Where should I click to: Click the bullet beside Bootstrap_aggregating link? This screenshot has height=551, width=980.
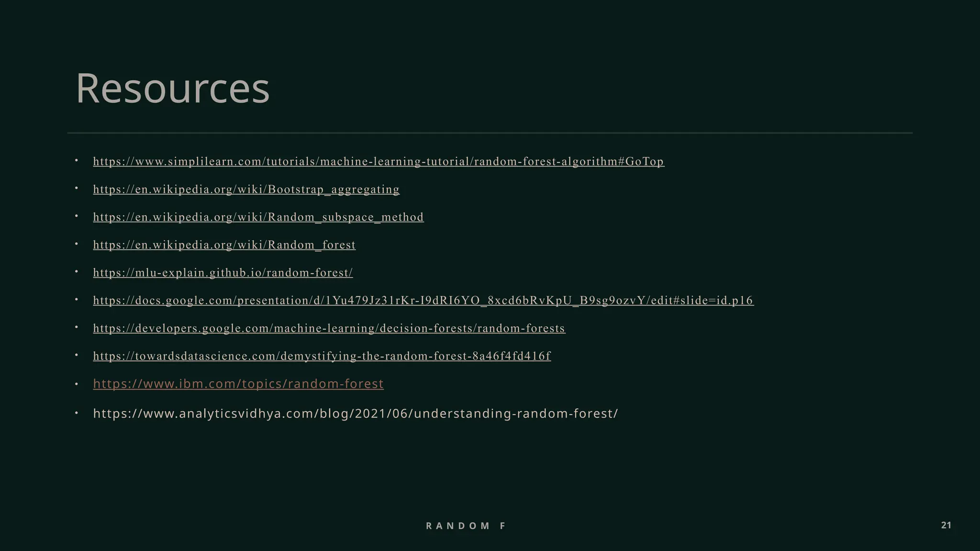point(77,188)
